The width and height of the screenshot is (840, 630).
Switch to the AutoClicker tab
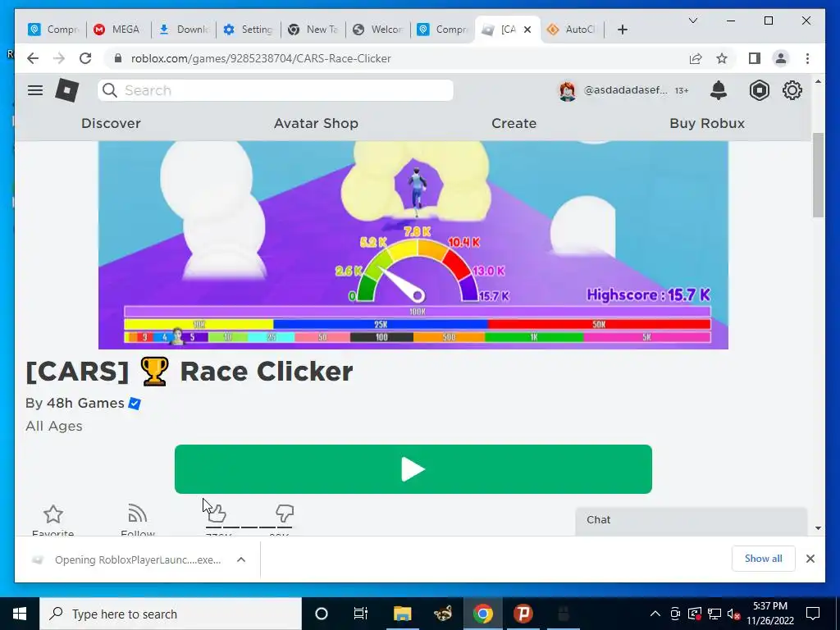(572, 30)
